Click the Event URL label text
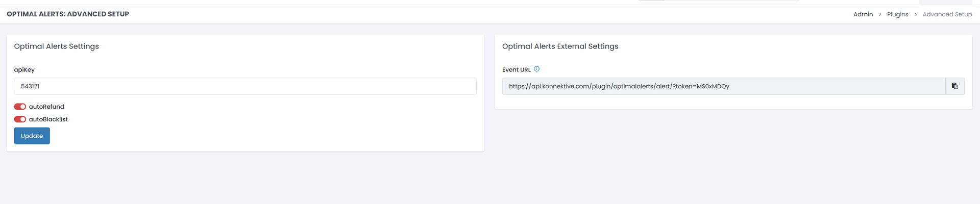Screen dimensions: 980x204 (x=516, y=70)
